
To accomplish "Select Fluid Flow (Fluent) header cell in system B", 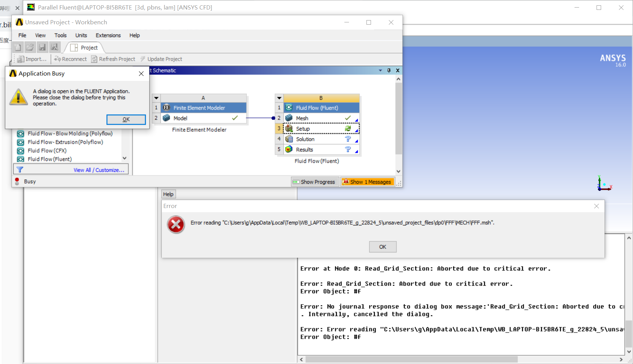I will (321, 108).
